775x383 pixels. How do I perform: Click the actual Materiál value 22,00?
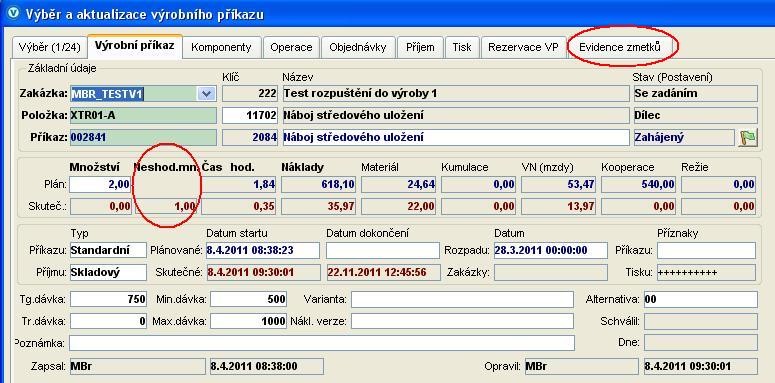398,207
